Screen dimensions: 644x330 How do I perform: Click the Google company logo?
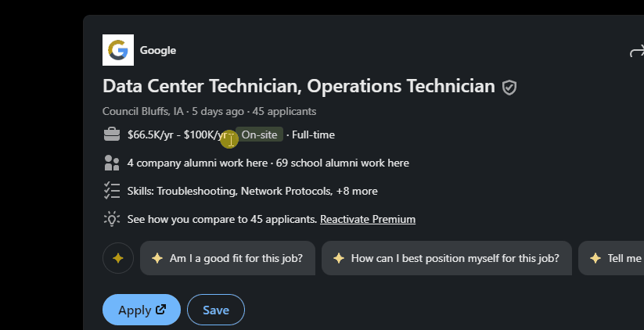(118, 50)
